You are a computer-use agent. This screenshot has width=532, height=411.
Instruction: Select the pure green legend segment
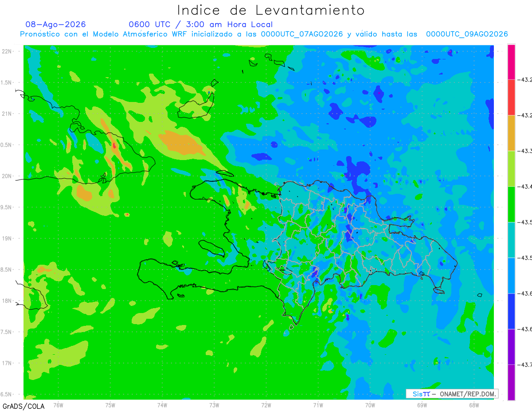point(511,204)
